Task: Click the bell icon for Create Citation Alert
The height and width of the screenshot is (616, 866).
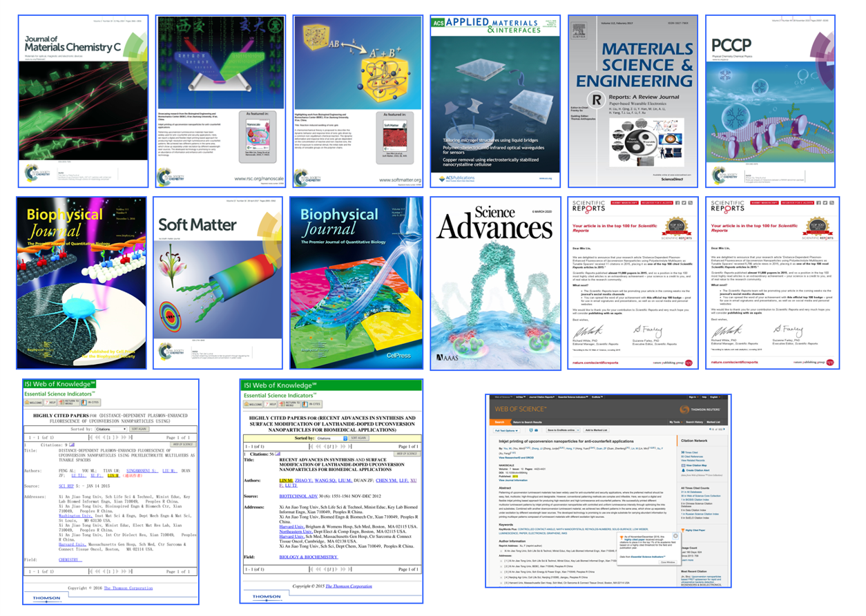Action: click(682, 469)
